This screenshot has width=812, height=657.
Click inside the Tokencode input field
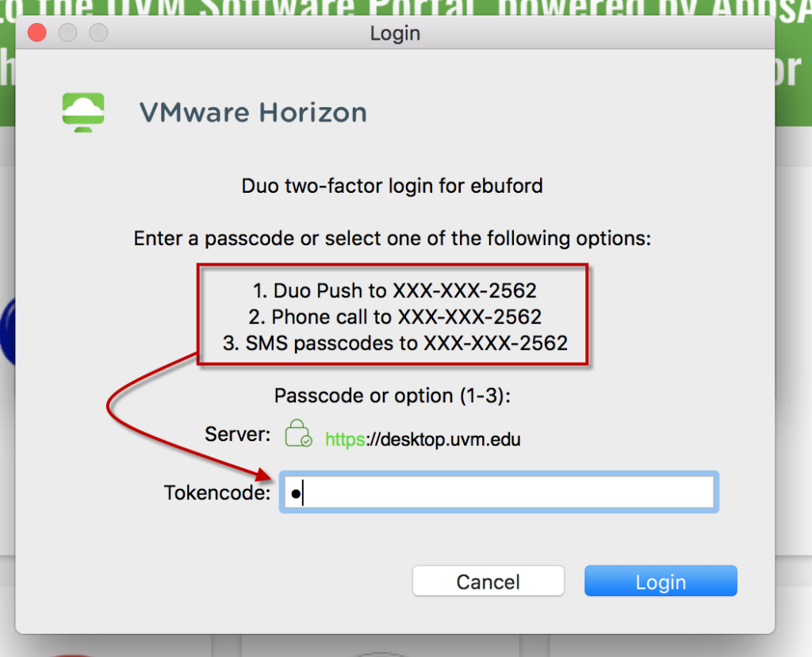click(x=499, y=492)
